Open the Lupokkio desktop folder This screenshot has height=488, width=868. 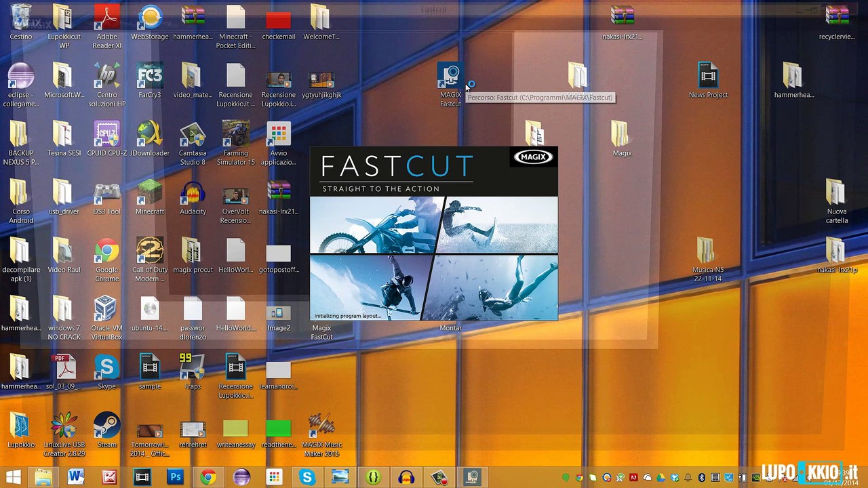coord(21,430)
